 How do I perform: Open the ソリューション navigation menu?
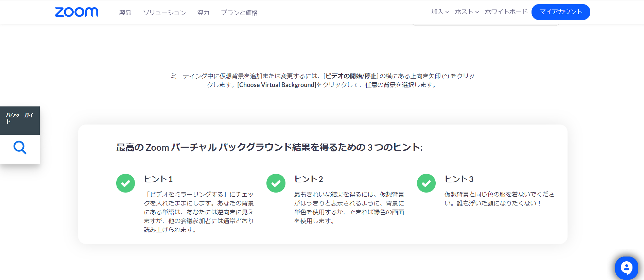point(164,13)
